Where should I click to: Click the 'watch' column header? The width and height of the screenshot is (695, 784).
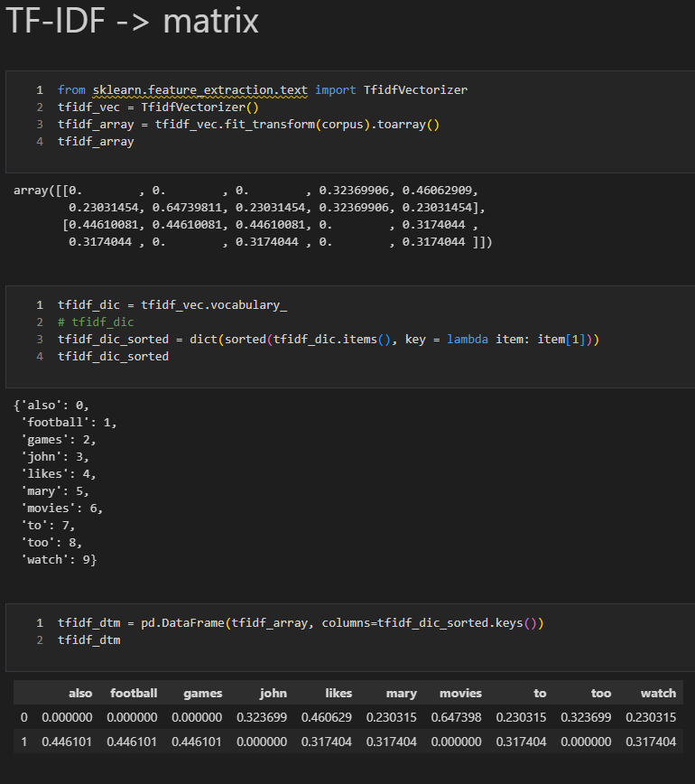pyautogui.click(x=658, y=693)
